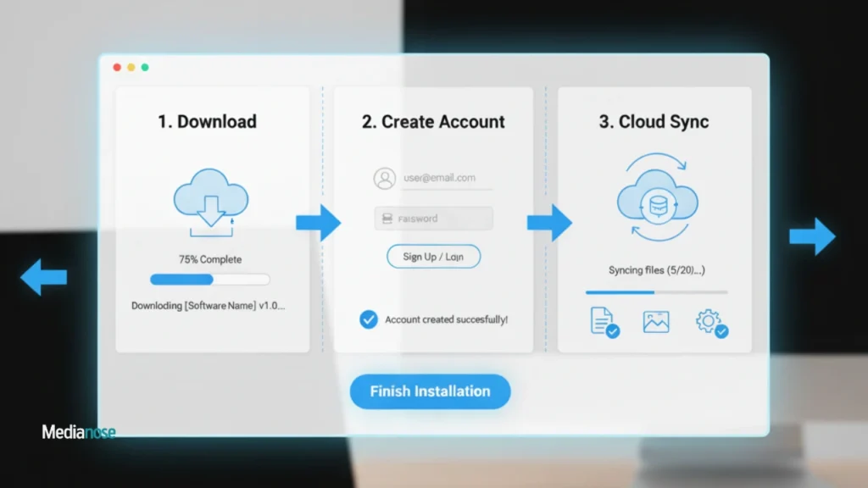Image resolution: width=868 pixels, height=488 pixels.
Task: Select the 1. Download step heading
Action: [207, 121]
